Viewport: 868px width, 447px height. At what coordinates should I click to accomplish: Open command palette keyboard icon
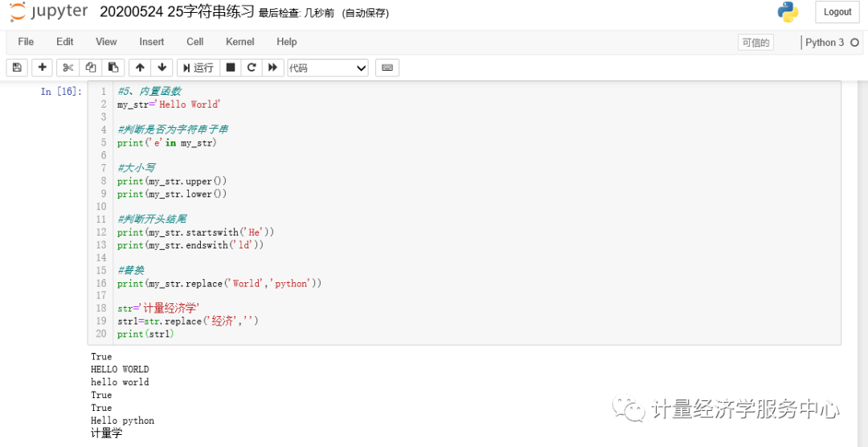tap(387, 68)
